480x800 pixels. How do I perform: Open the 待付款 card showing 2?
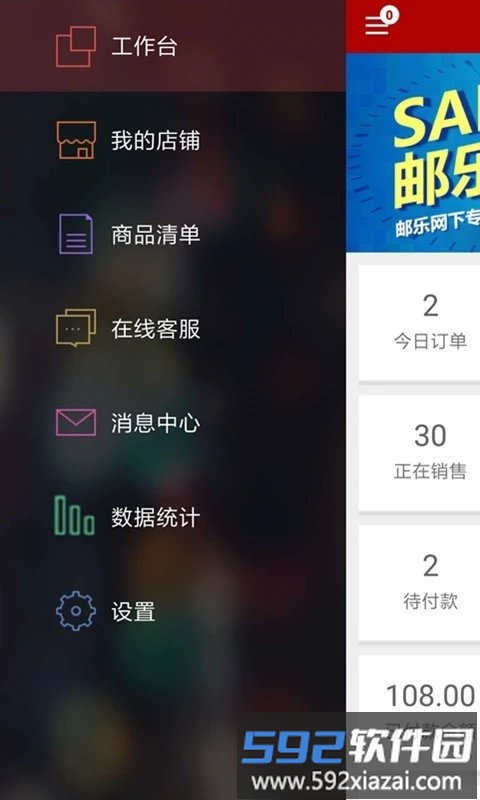pyautogui.click(x=419, y=583)
